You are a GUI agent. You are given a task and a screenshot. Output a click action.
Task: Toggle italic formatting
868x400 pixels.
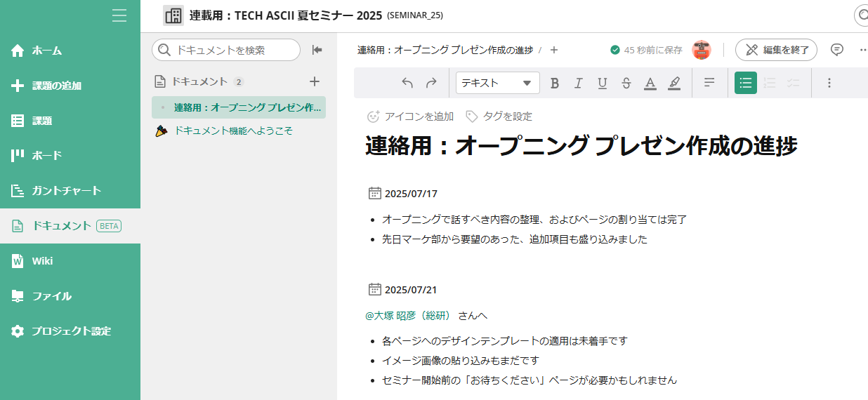pos(578,83)
